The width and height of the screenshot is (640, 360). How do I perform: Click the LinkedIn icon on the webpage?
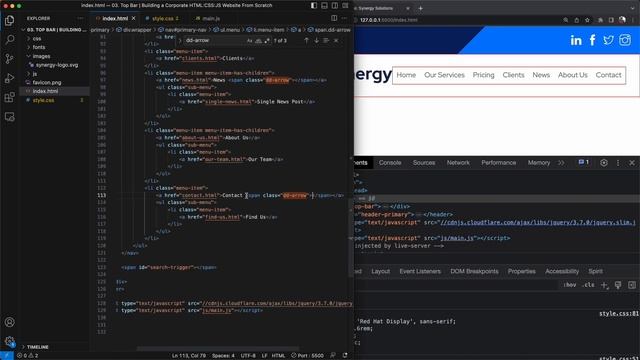click(x=576, y=40)
